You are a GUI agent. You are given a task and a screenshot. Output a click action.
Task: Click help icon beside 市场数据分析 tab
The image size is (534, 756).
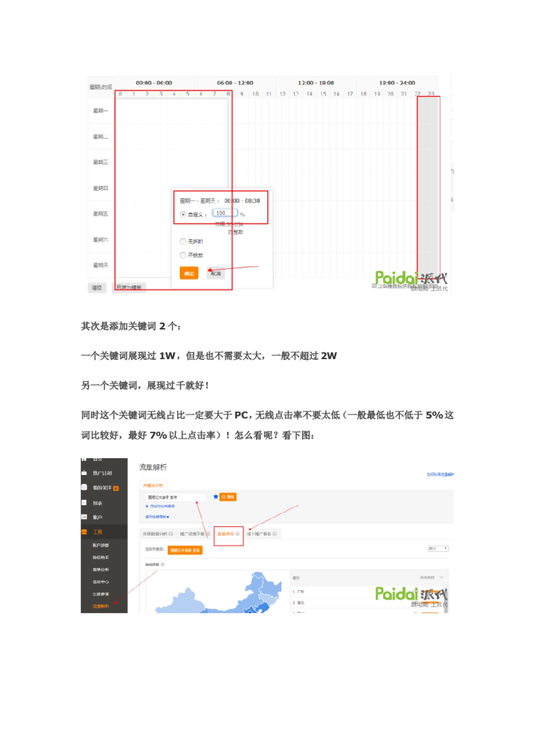[171, 533]
